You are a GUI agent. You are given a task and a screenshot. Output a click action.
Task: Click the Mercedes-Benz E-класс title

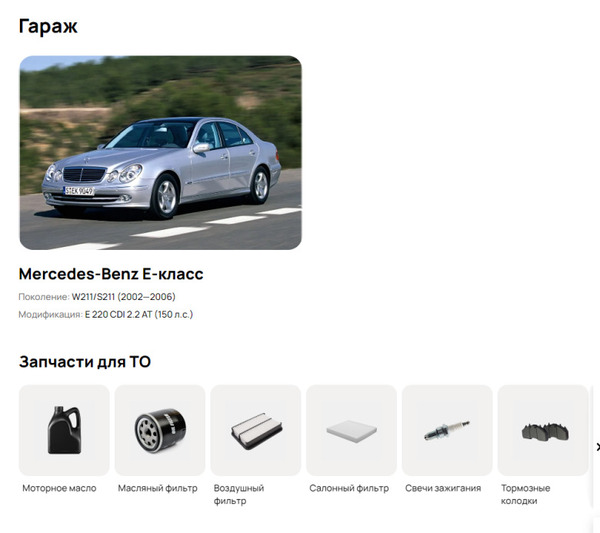111,274
